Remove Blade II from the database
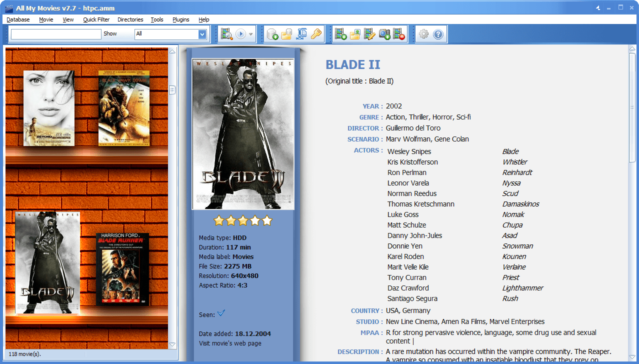Viewport: 639px width, 364px height. (x=398, y=34)
